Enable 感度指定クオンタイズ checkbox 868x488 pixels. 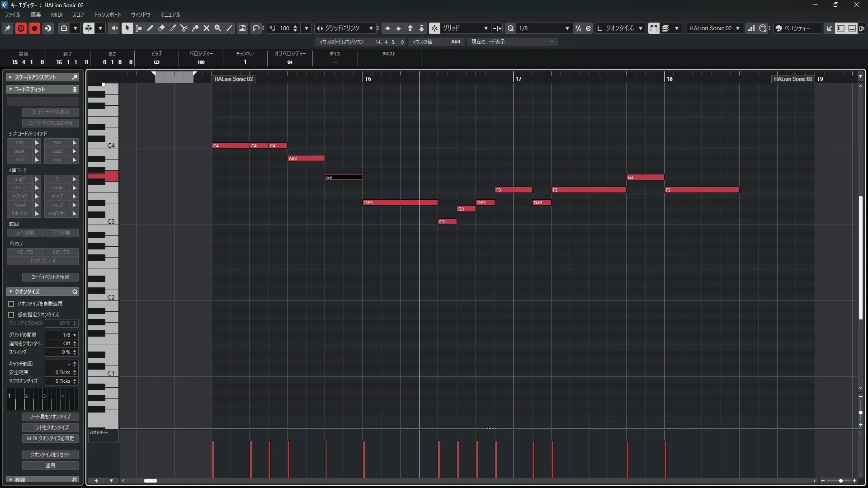[11, 314]
